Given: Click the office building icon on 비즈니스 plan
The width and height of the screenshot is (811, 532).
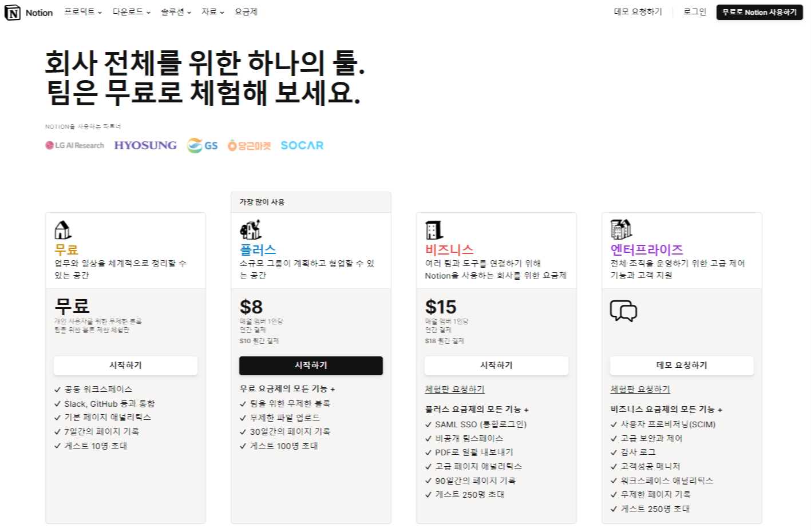Looking at the screenshot, I should 434,230.
